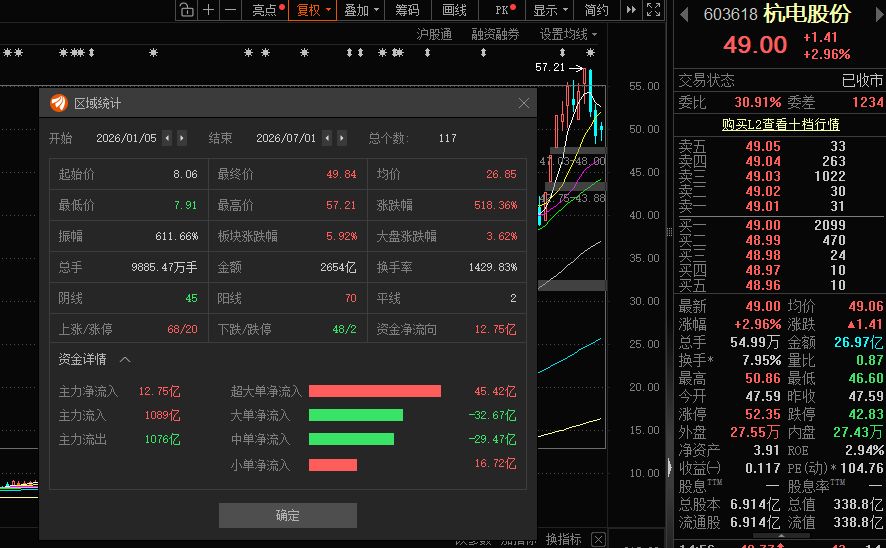Click the expand handle below 流通股 row
Screen dimensions: 886x548
[x=781, y=534]
